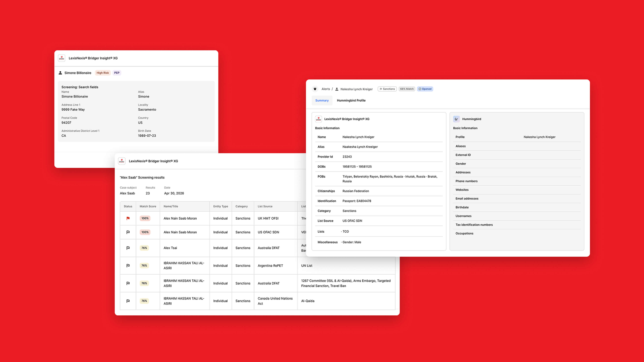Click the Phone numbers row in Hummingbird panel
This screenshot has width=644, height=362.
(517, 181)
